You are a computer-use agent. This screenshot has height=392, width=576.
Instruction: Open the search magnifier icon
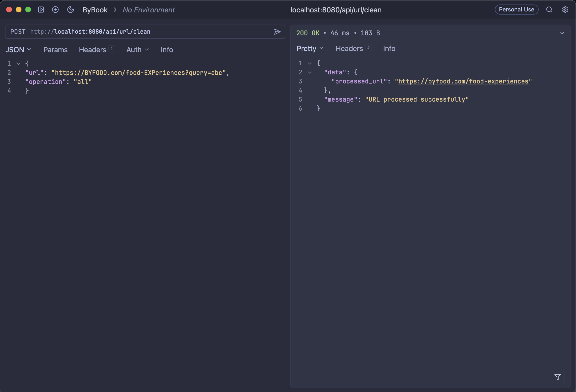pos(549,10)
